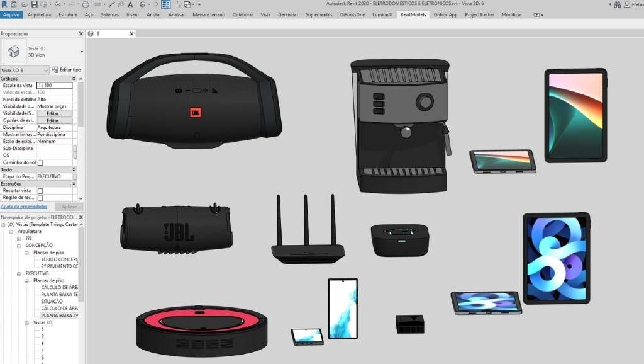Toggle the Região de recorte checkbox

coord(40,198)
